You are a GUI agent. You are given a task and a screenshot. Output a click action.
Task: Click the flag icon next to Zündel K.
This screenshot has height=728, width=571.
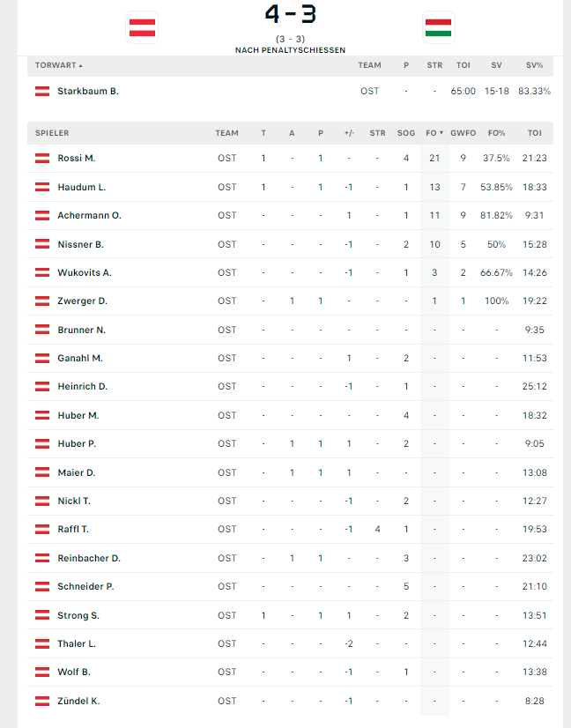point(42,701)
